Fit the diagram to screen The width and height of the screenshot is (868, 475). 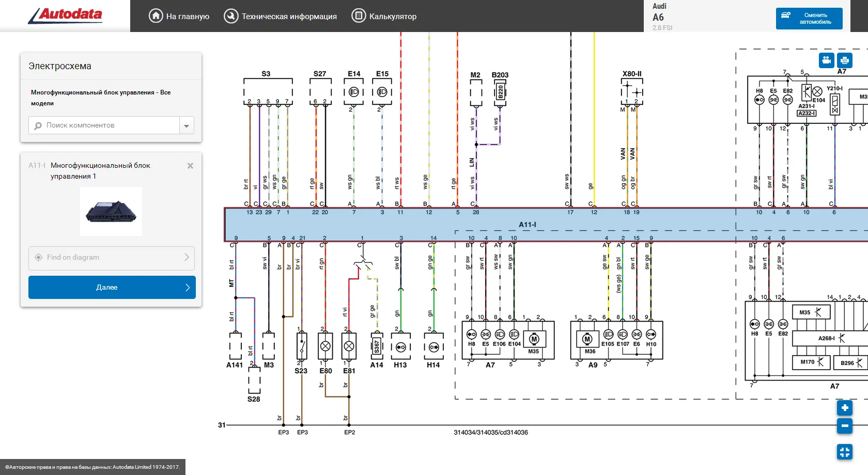click(x=844, y=452)
